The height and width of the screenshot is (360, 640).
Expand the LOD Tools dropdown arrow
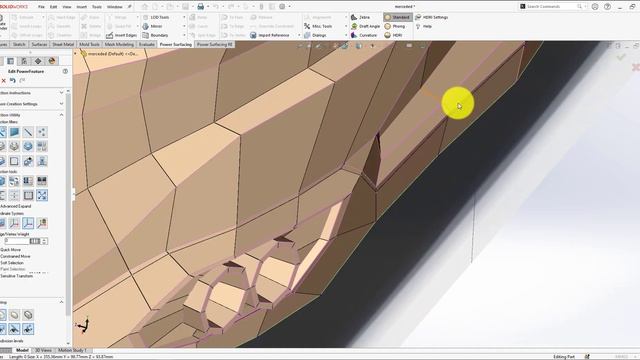coord(184,17)
